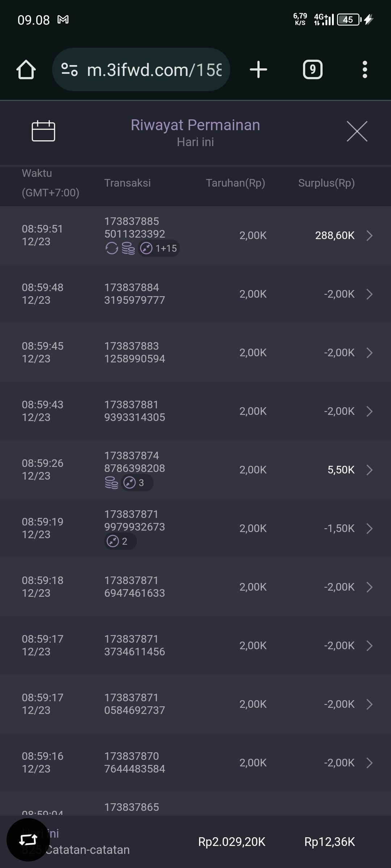This screenshot has width=391, height=868.
Task: Tap the free spins 1+15 badge
Action: point(159,248)
